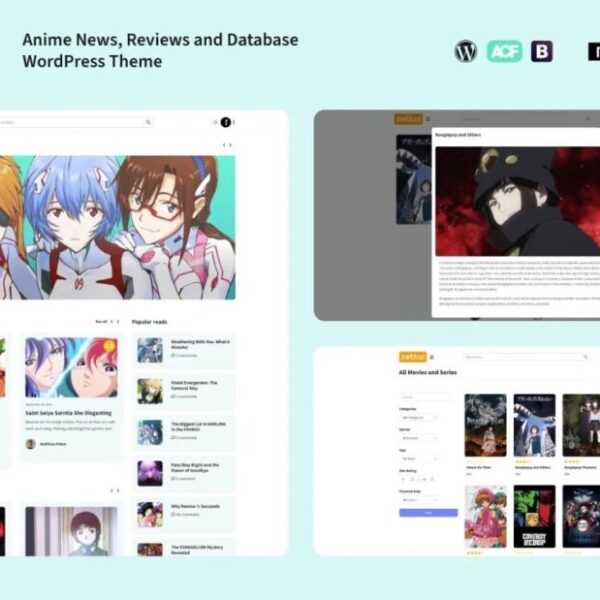Open the Year filter dropdown
600x600 pixels.
click(x=418, y=458)
